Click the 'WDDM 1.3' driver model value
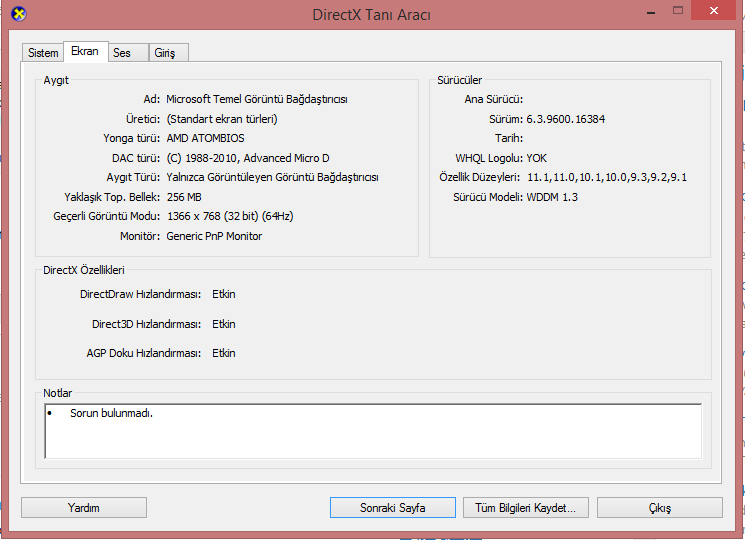This screenshot has width=745, height=540. [x=552, y=197]
